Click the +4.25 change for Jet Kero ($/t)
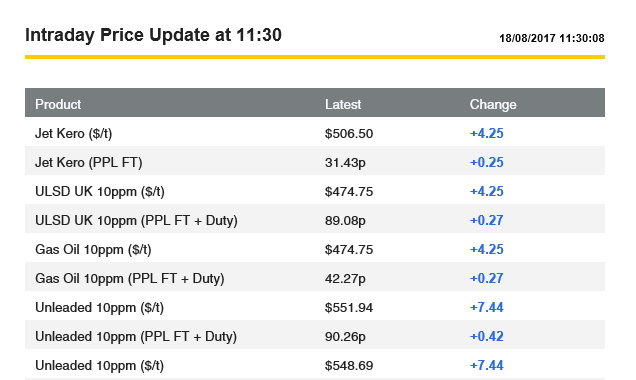 pyautogui.click(x=486, y=133)
